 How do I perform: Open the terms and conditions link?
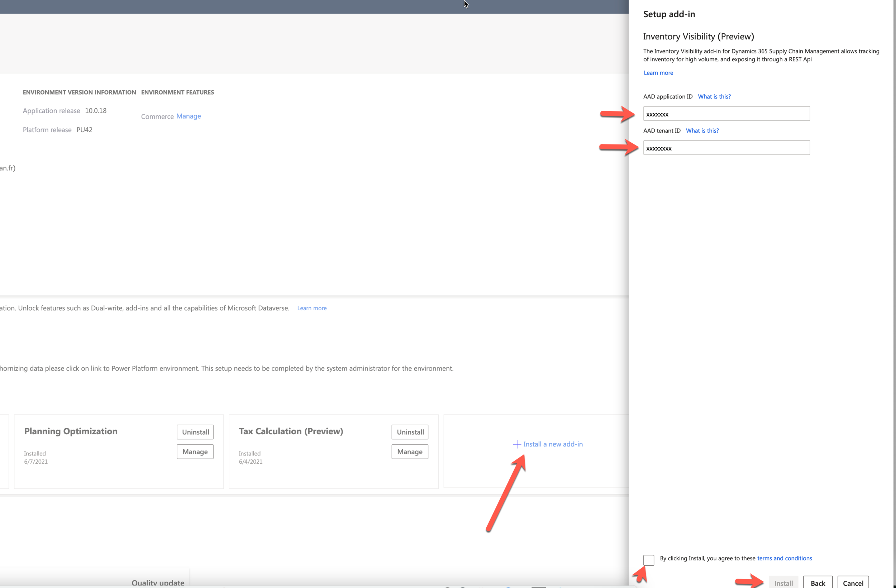click(x=784, y=558)
